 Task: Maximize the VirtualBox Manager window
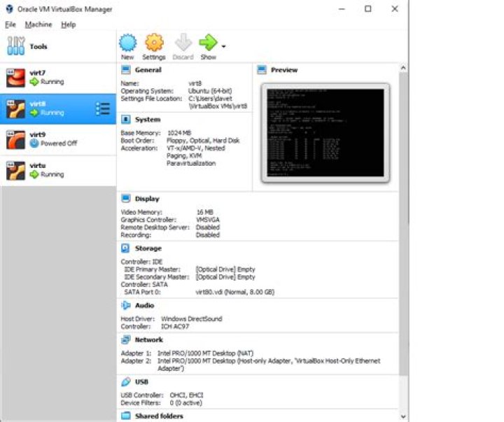tap(368, 8)
